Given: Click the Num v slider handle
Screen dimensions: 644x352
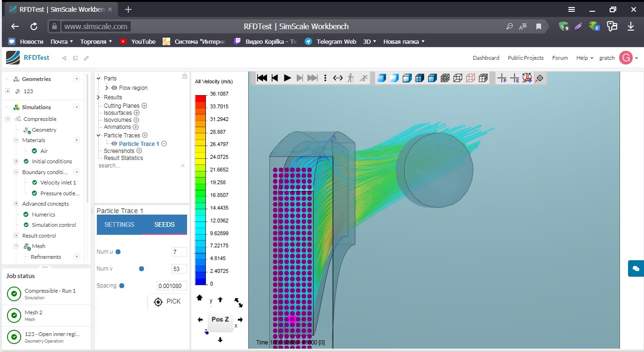Looking at the screenshot, I should [141, 269].
